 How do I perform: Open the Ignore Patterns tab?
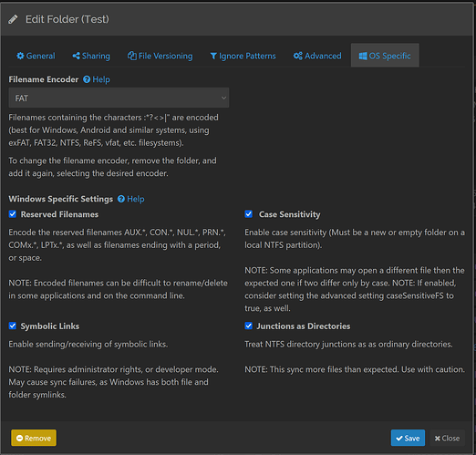(243, 56)
